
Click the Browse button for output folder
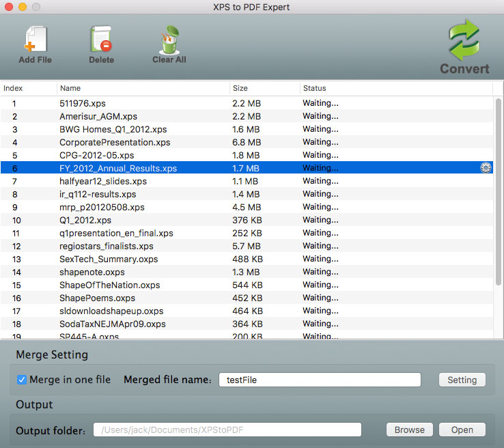[x=410, y=430]
